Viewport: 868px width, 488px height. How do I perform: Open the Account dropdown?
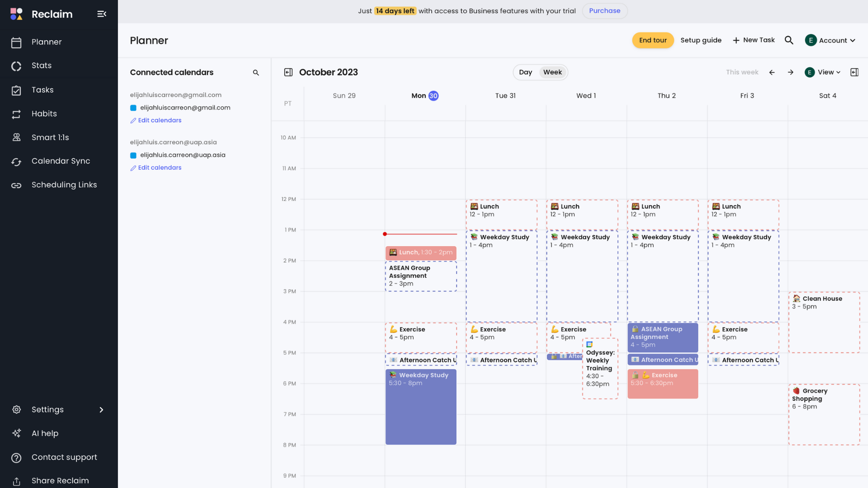click(x=830, y=40)
